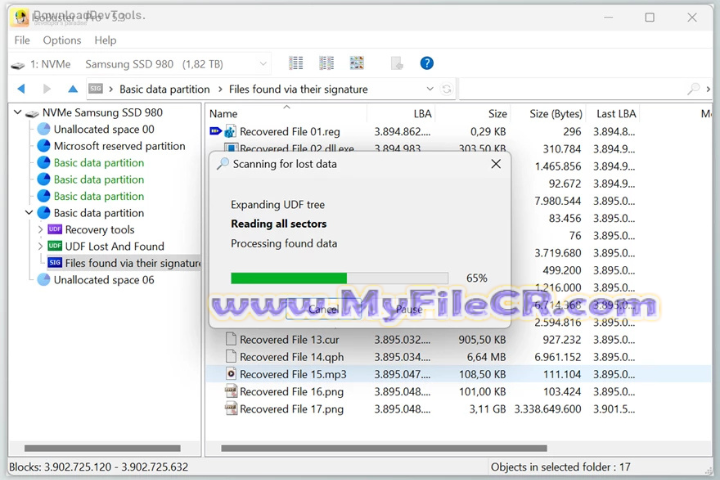
Task: Open the address bar history dropdown
Action: pos(430,89)
